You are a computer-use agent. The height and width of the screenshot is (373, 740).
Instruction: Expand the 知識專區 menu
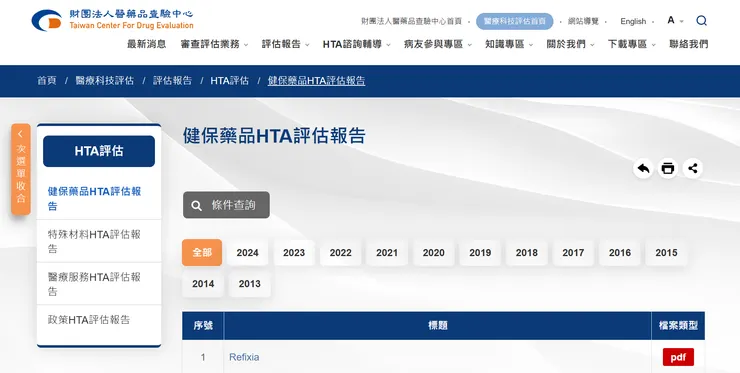point(509,44)
